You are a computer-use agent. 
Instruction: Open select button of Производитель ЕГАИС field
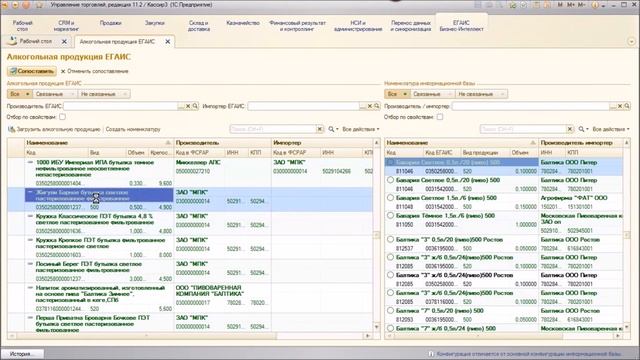click(181, 106)
